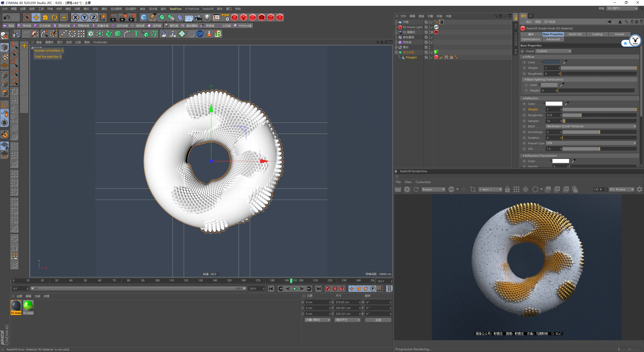Lock the Redshift RenderView camera
The height and width of the screenshot is (352, 644).
tap(507, 189)
